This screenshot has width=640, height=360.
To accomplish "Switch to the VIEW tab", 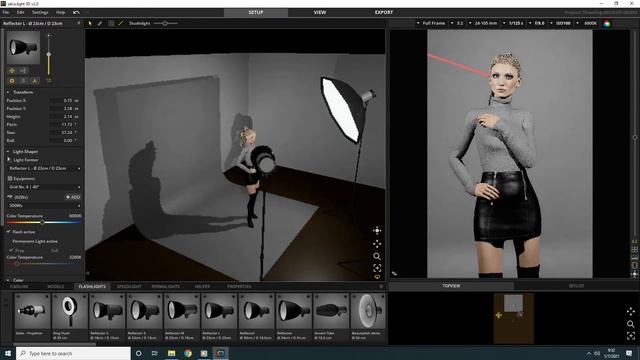I will [x=320, y=13].
